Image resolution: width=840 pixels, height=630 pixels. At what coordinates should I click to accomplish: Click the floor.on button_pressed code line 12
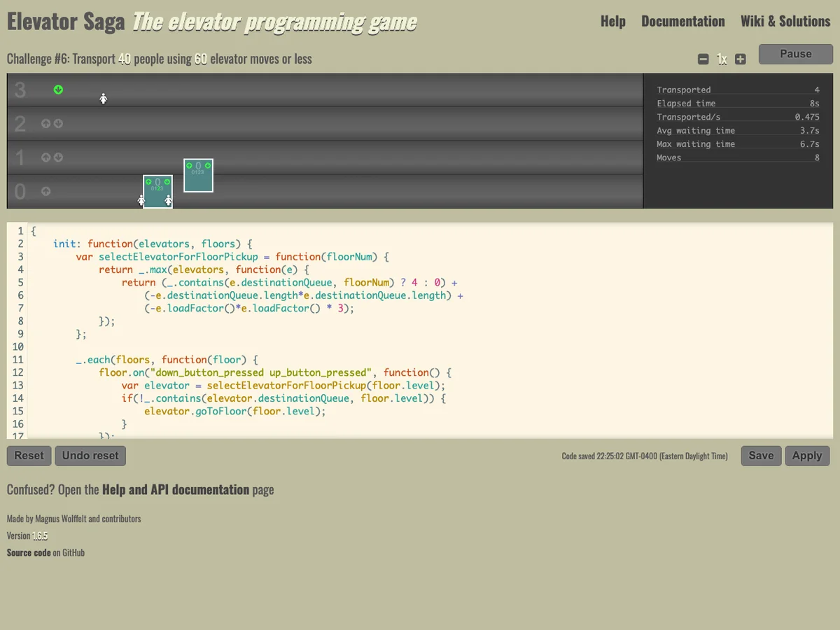(275, 372)
